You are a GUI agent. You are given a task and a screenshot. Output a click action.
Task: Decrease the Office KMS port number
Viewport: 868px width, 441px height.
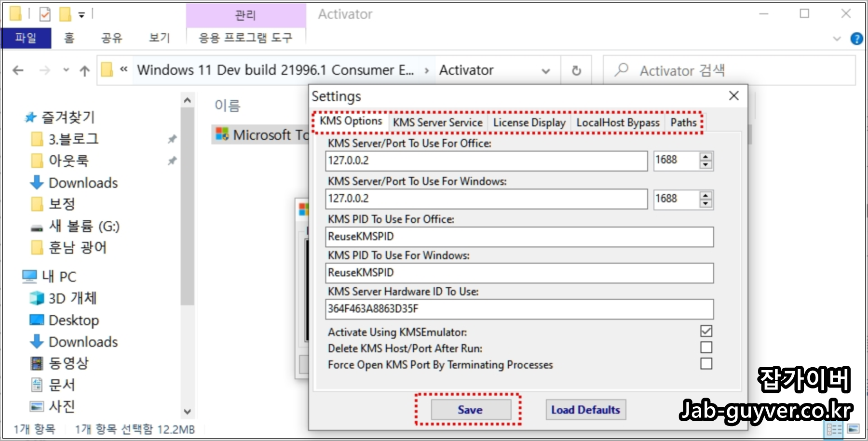[705, 165]
